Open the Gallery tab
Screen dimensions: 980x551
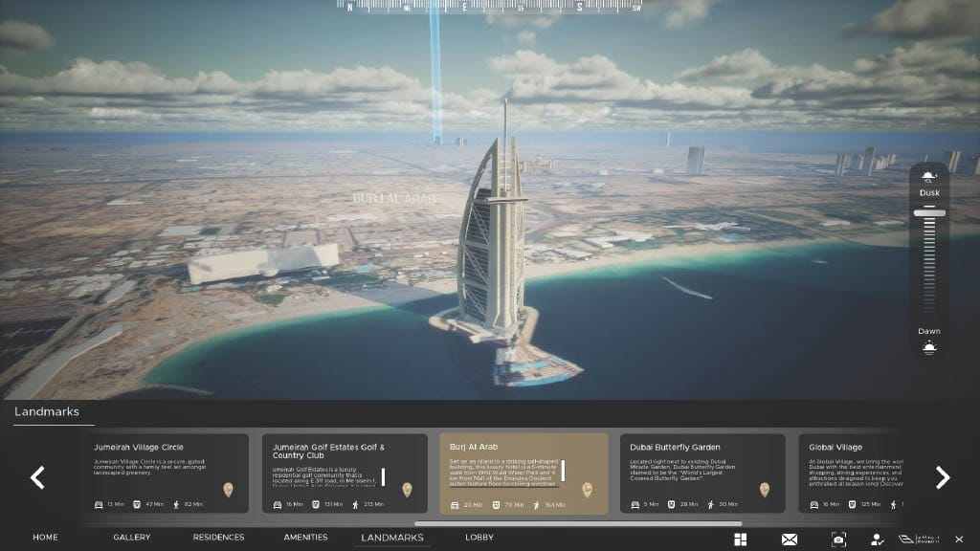click(x=132, y=538)
